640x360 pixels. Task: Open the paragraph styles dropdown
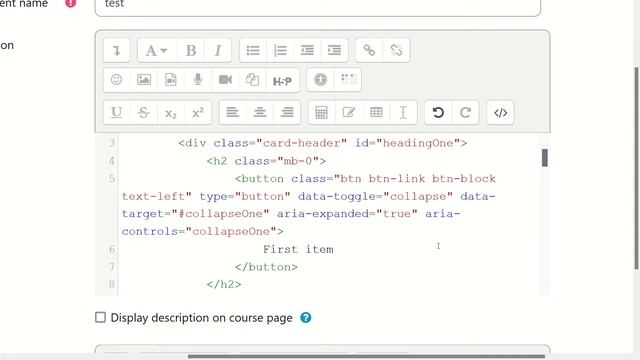pyautogui.click(x=157, y=50)
